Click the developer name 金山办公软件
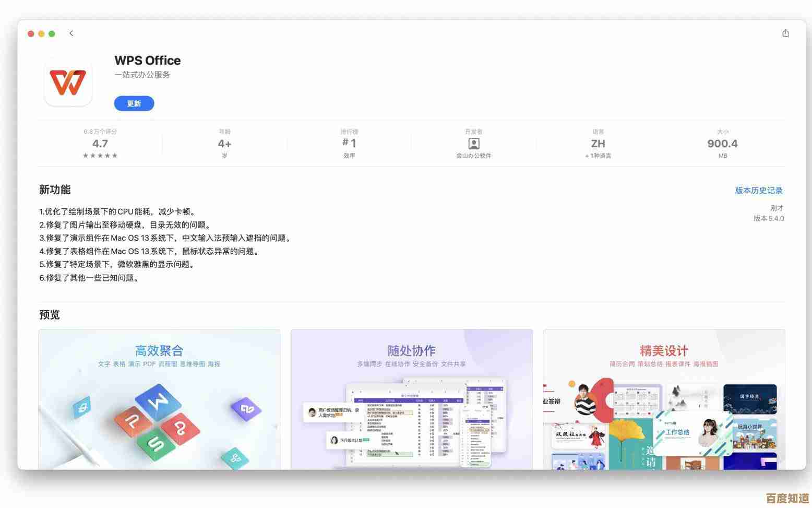This screenshot has width=812, height=508. point(473,155)
